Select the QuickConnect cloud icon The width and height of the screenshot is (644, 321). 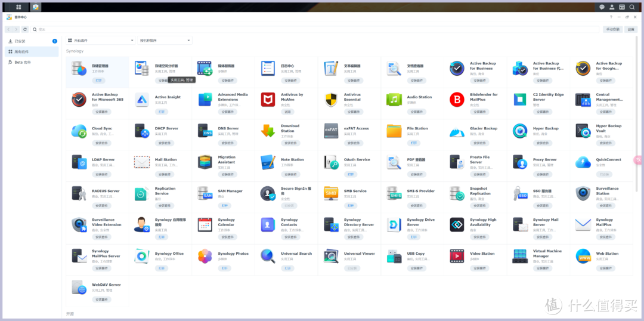pyautogui.click(x=583, y=162)
